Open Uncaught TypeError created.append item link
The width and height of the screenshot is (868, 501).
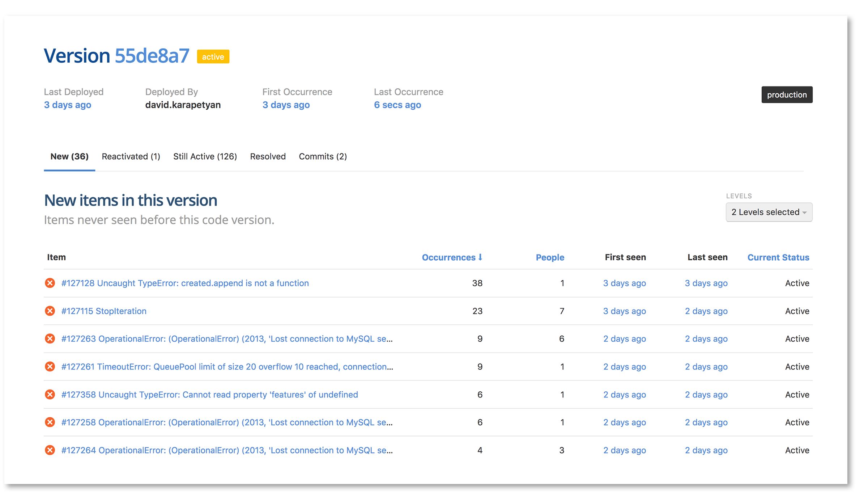185,283
